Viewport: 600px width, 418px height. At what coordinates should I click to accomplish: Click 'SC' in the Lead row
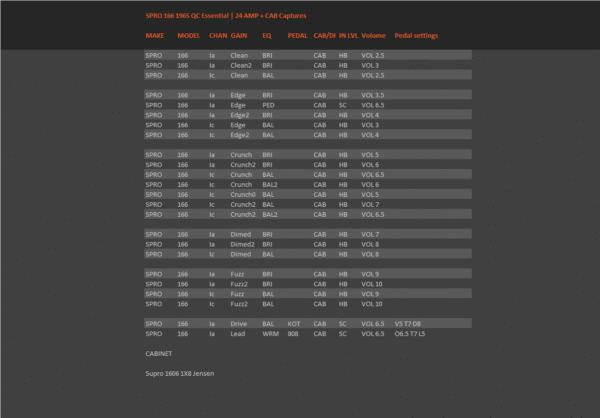342,334
